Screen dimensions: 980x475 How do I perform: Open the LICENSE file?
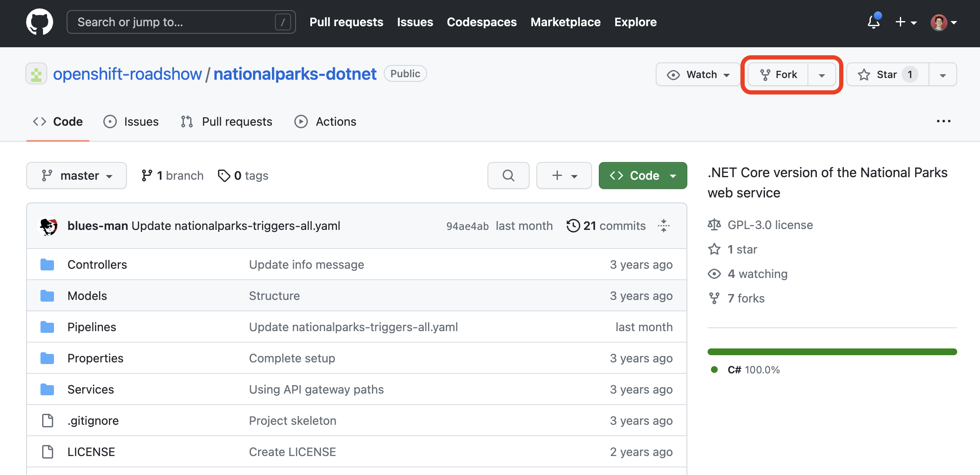[91, 452]
